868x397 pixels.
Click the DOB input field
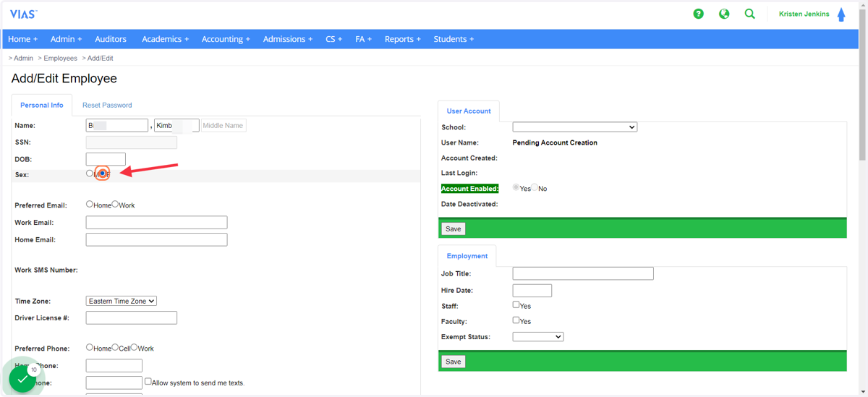pyautogui.click(x=106, y=159)
